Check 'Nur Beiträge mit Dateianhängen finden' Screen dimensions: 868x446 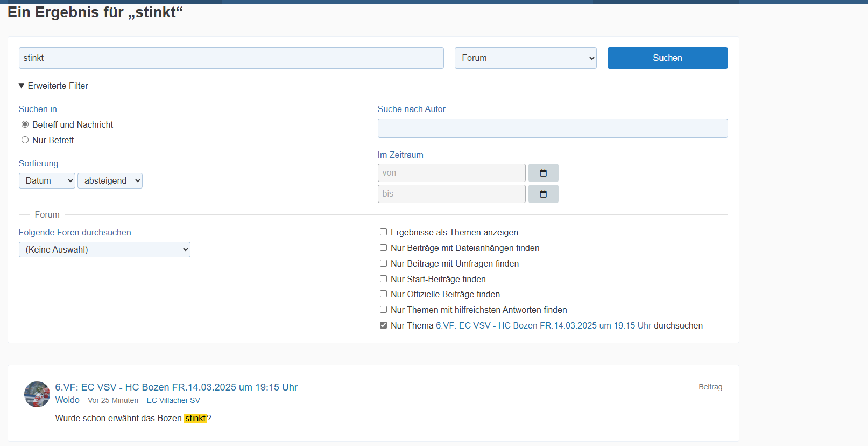pos(383,248)
